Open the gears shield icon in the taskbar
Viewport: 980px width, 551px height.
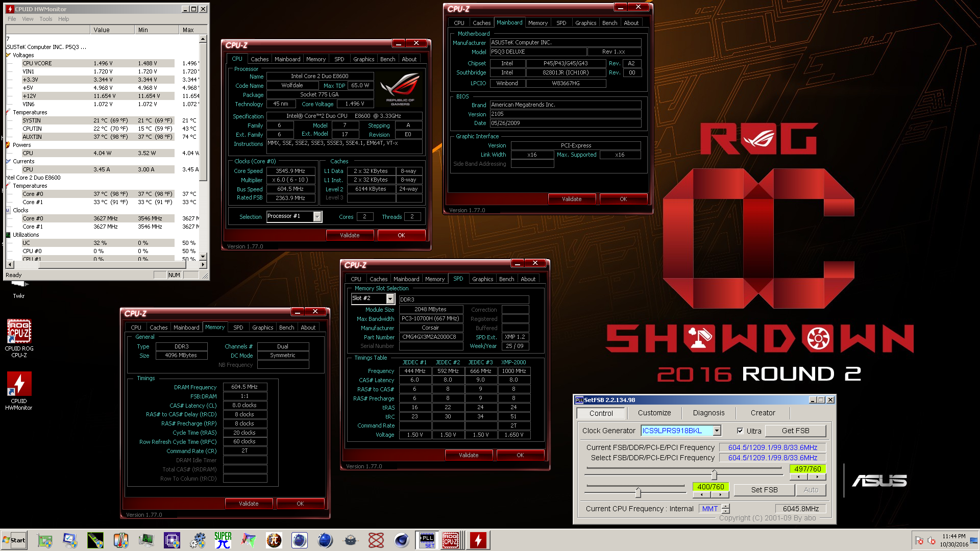tap(198, 540)
